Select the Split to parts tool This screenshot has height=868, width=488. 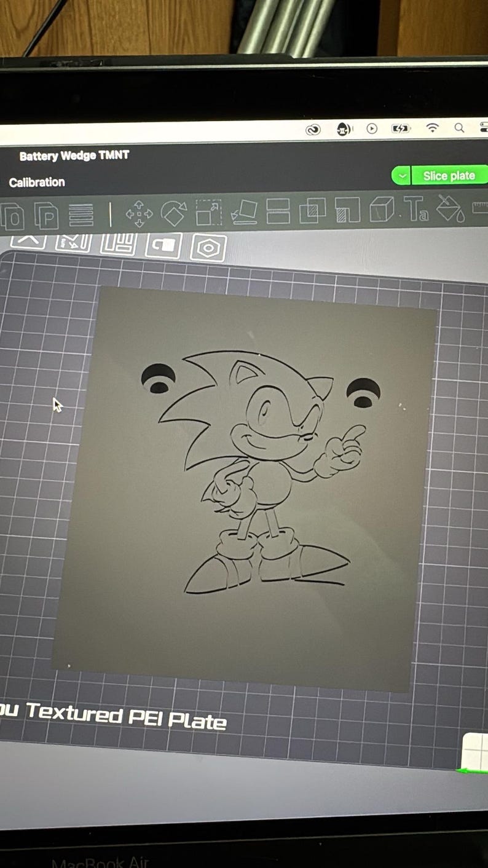tap(46, 216)
